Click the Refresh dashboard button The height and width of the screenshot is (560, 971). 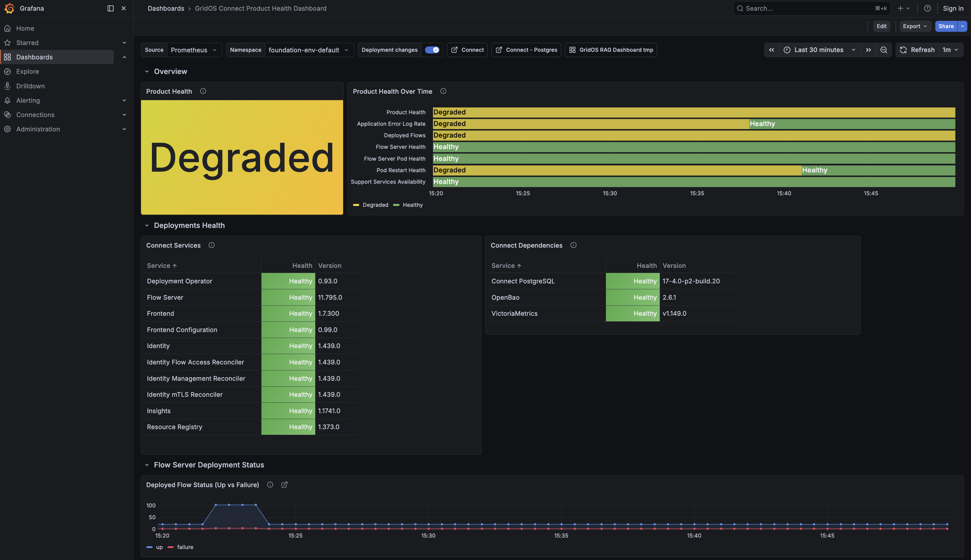917,50
